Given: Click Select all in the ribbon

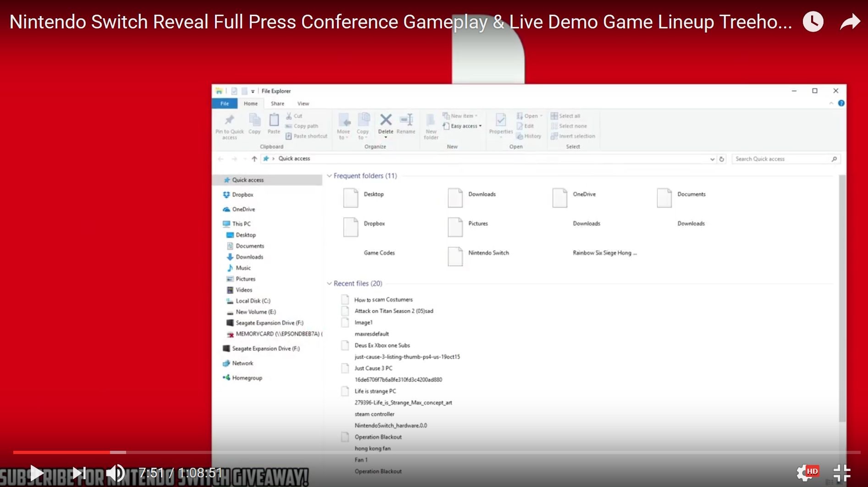Looking at the screenshot, I should pos(565,116).
